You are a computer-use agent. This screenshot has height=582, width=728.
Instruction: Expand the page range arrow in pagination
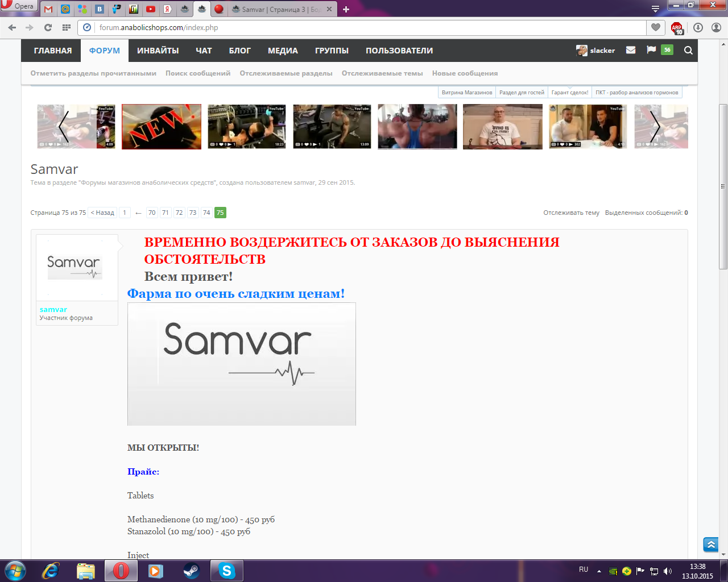pyautogui.click(x=138, y=213)
